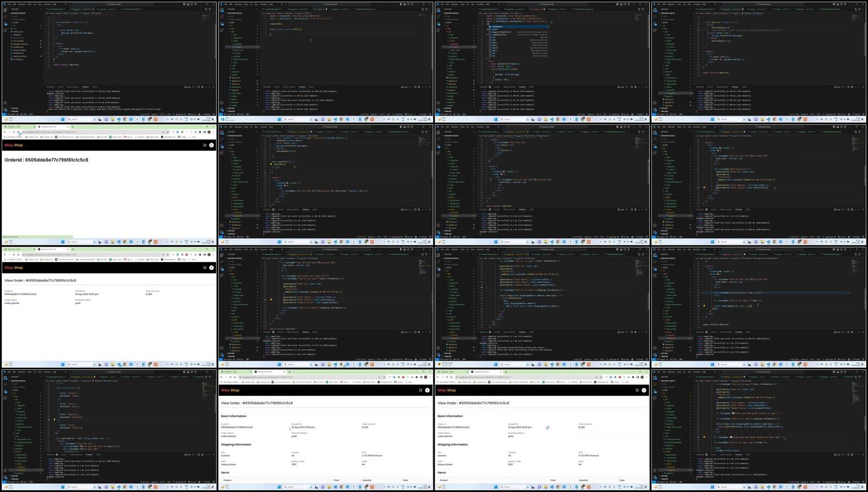Screen dimensions: 868x492
Task: Open a new tab in the OrderId browser frame
Action: coord(73,127)
